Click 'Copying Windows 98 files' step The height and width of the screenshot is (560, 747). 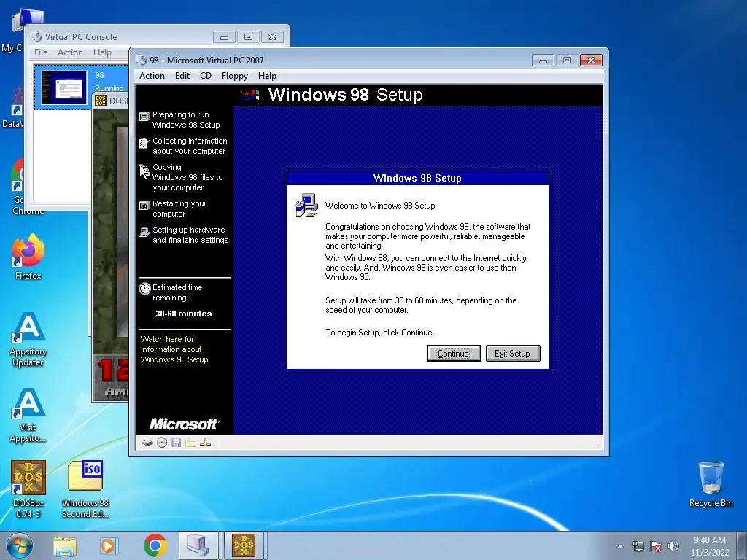click(181, 177)
